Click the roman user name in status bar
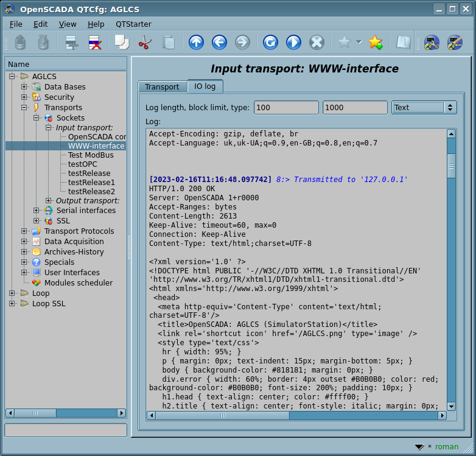Screen dimensions: 476x456 (x=447, y=446)
